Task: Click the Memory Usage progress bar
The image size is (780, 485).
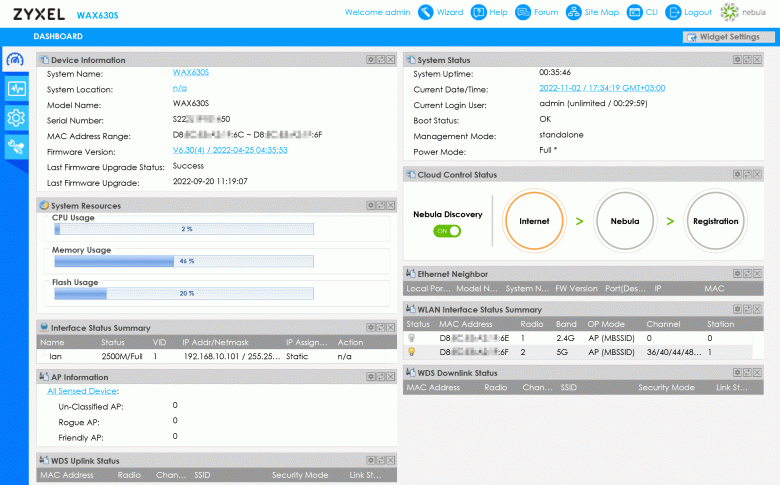Action: point(184,261)
